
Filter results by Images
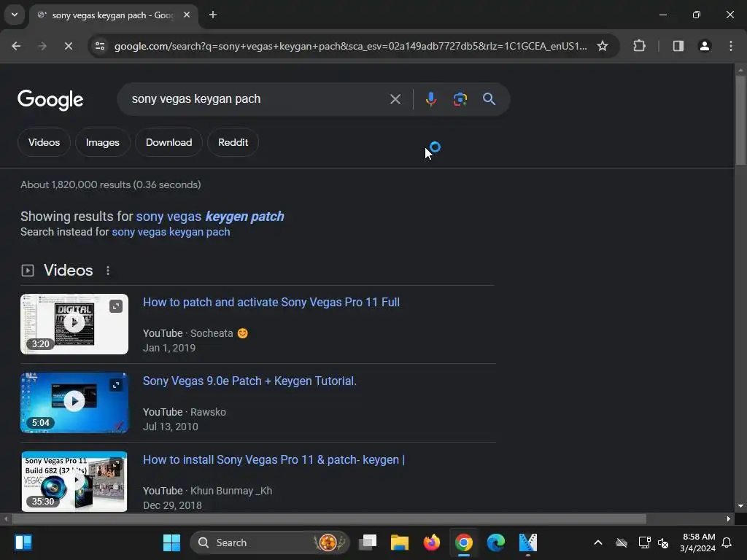pyautogui.click(x=102, y=142)
